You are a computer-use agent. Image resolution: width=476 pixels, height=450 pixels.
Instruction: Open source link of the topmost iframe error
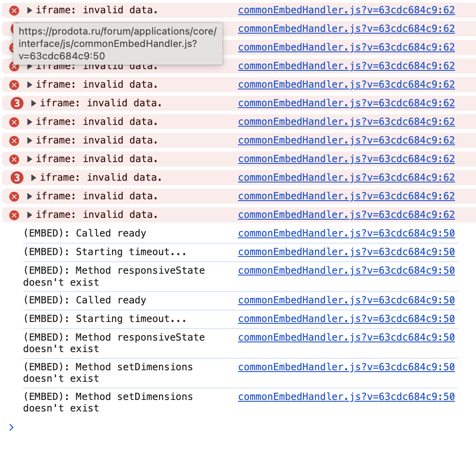point(346,10)
